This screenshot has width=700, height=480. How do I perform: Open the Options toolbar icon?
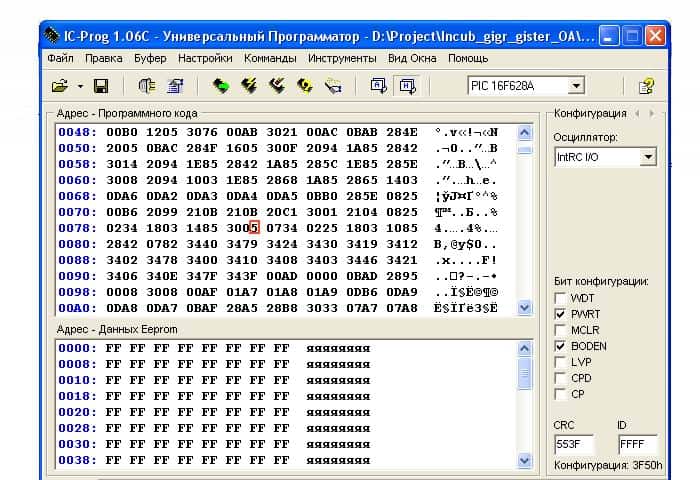(x=175, y=86)
